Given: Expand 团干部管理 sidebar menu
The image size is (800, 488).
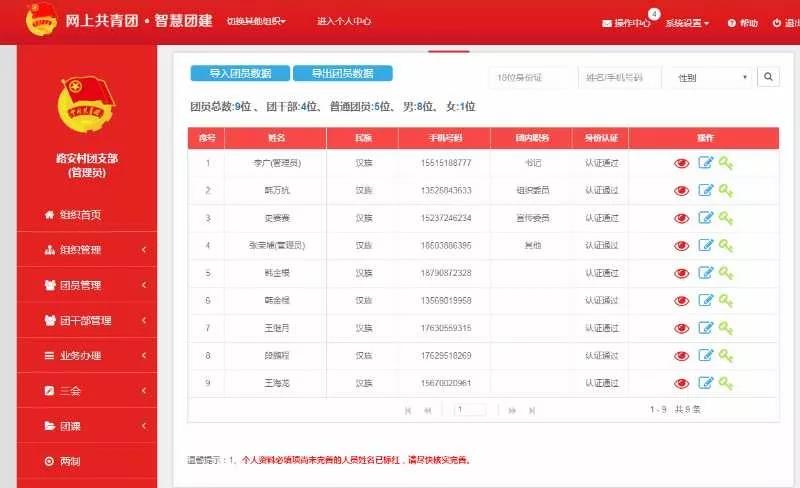Looking at the screenshot, I should click(87, 320).
